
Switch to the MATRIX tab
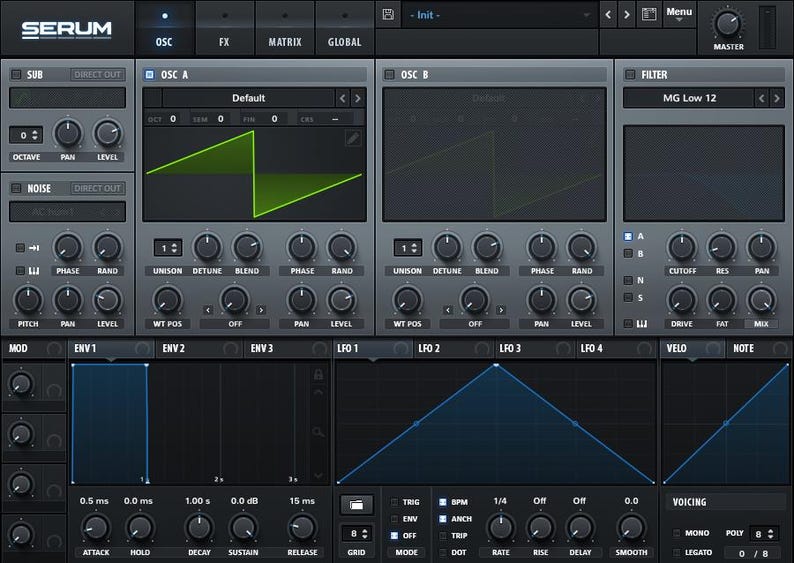tap(285, 28)
